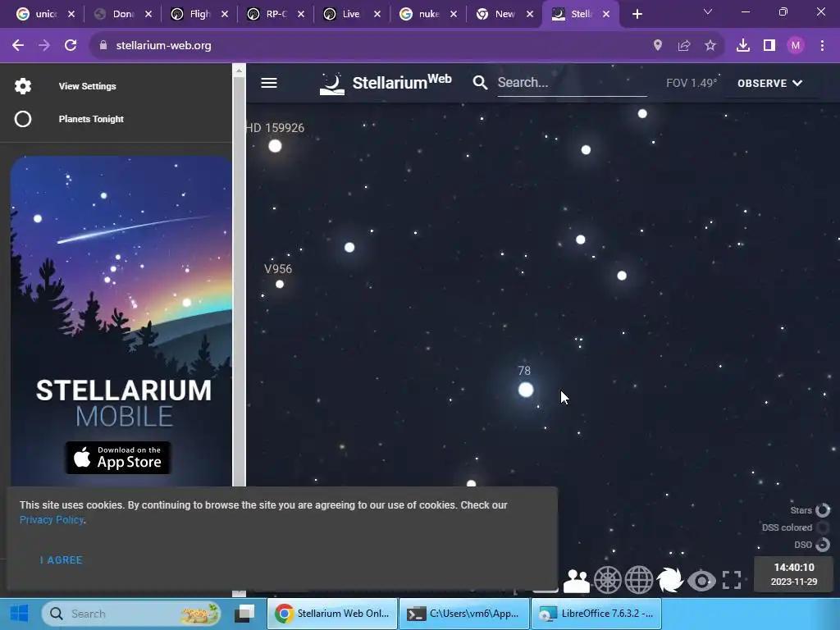Viewport: 840px width, 630px height.
Task: Open View Settings gear icon
Action: [x=22, y=86]
